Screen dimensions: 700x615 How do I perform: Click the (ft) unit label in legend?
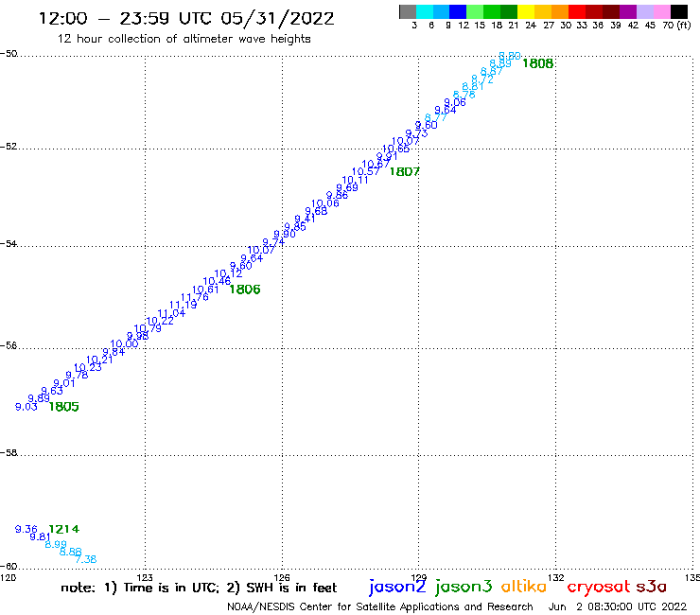[x=684, y=26]
